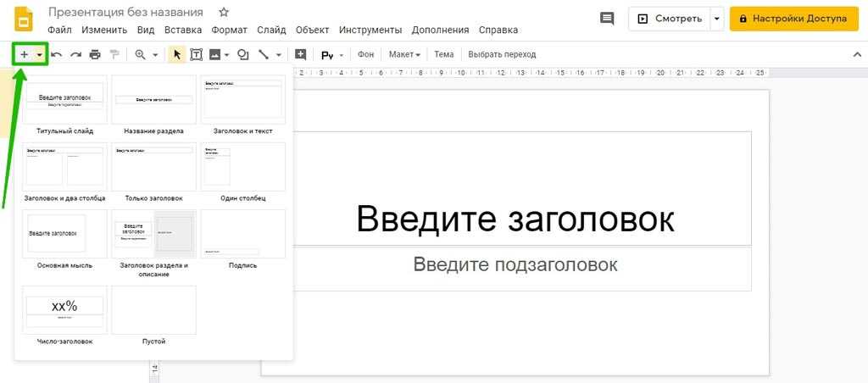Star the presentation with the star icon

tap(224, 13)
